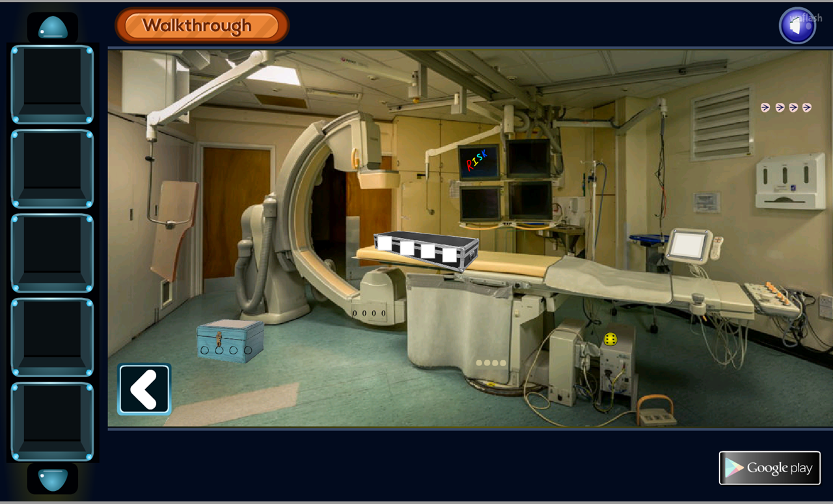Click the hanging lead shield panel
The image size is (833, 504).
(174, 230)
